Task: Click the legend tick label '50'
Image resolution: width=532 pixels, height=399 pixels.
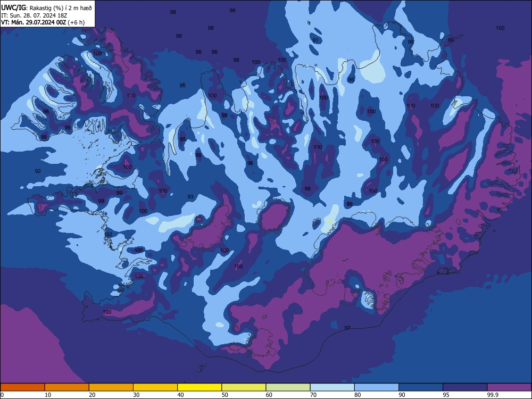Action: coord(225,395)
